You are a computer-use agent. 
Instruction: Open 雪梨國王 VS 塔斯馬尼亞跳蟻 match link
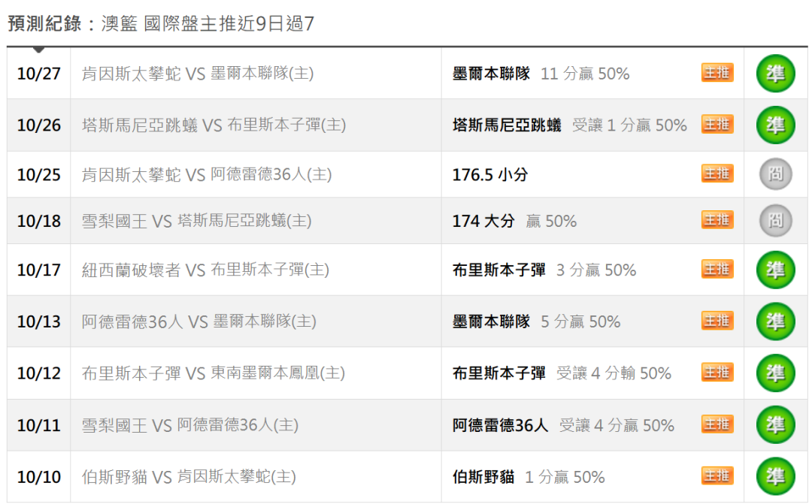197,222
